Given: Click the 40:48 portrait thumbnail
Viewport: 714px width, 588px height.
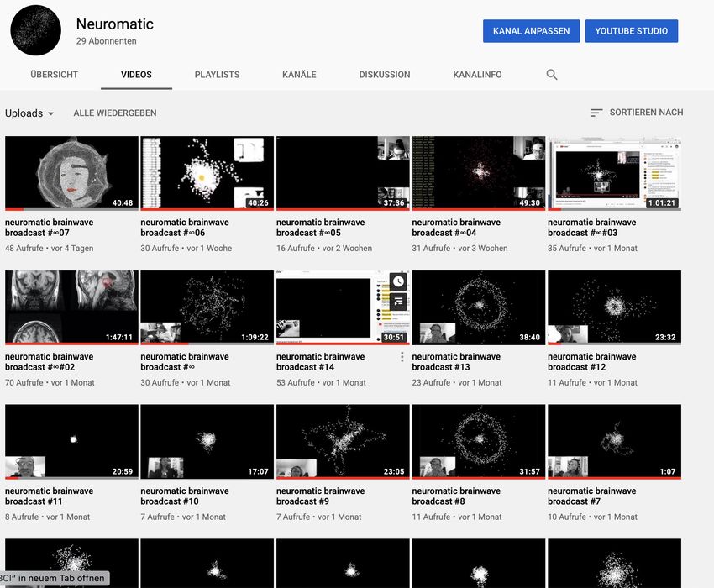Looking at the screenshot, I should click(x=71, y=173).
